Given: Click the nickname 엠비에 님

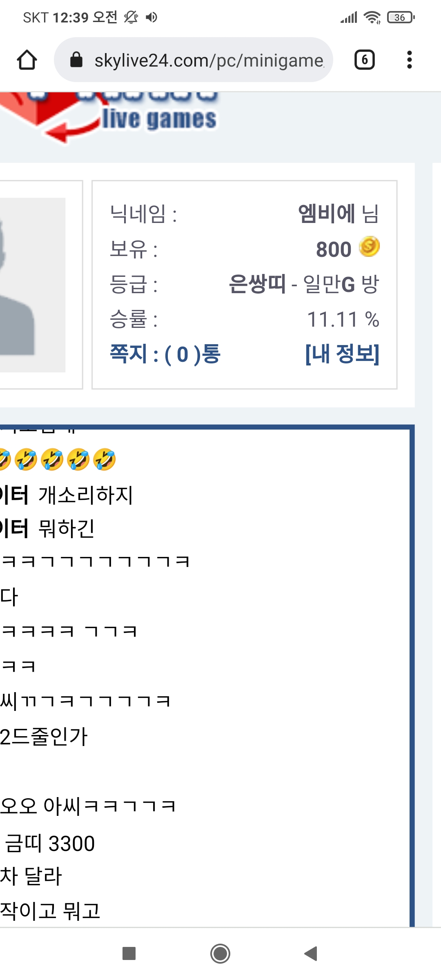Looking at the screenshot, I should click(x=339, y=213).
